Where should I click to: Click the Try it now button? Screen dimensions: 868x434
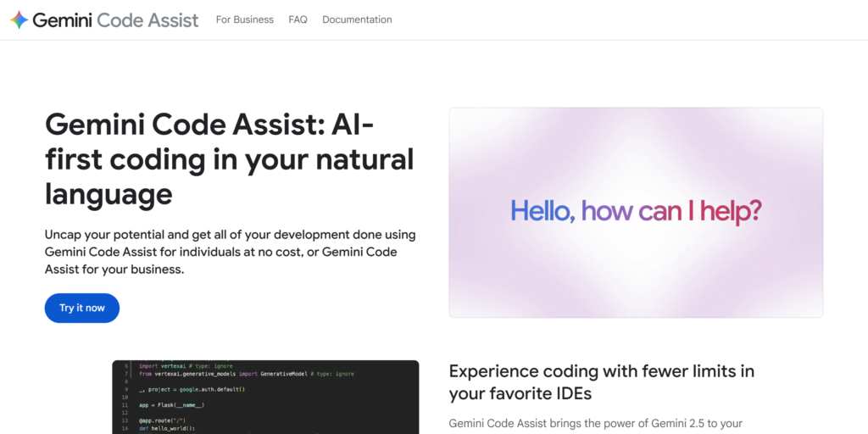click(x=82, y=308)
